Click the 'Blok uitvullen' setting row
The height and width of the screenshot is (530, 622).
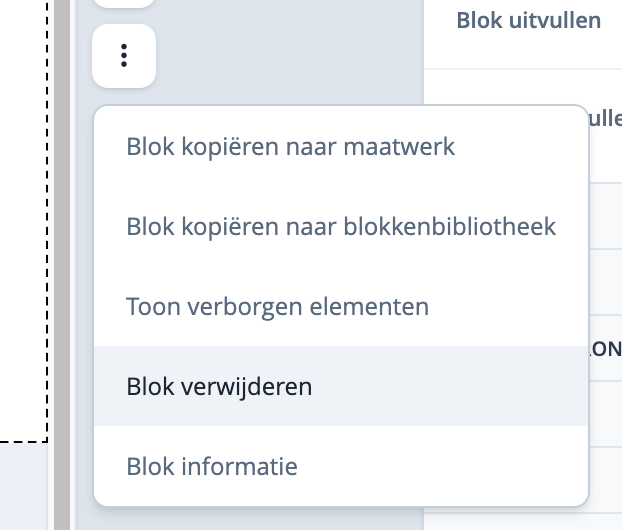coord(528,20)
